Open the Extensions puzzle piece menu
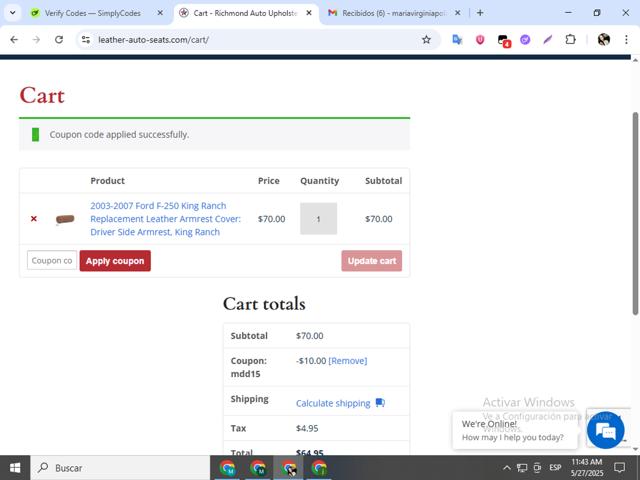This screenshot has height=480, width=640. click(570, 40)
